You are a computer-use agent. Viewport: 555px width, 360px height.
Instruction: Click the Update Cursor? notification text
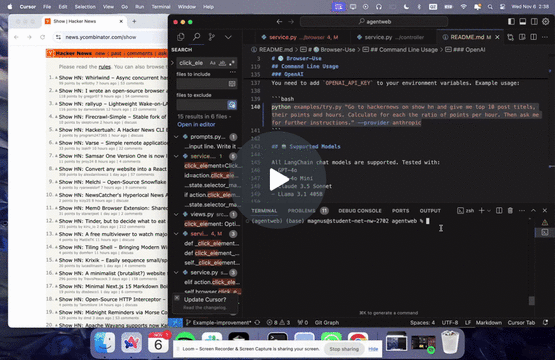205,299
